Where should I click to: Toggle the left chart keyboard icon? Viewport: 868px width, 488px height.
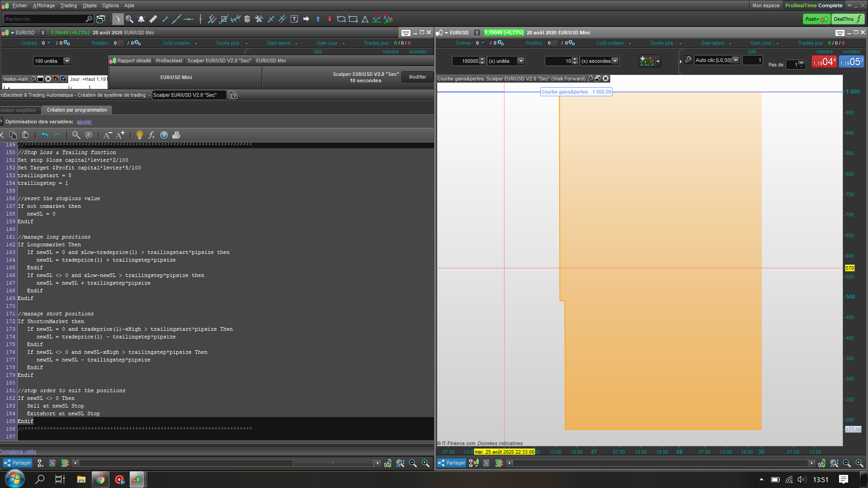tap(406, 33)
